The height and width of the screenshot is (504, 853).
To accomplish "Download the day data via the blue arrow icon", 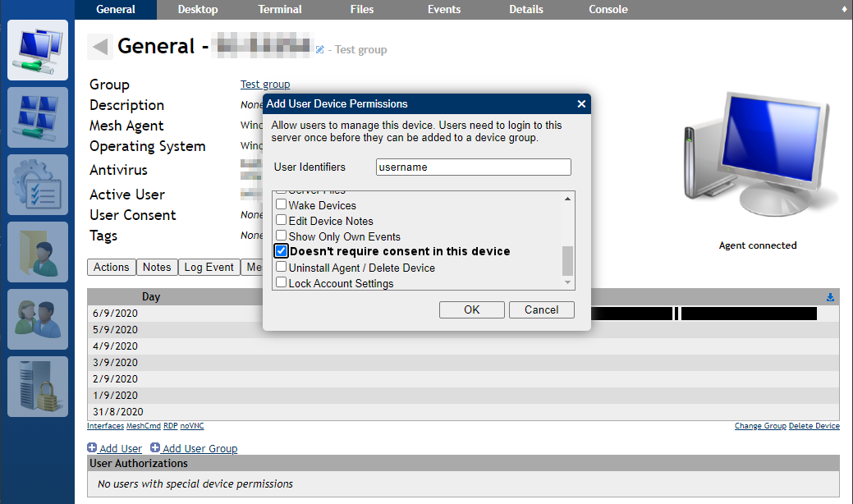I will pyautogui.click(x=830, y=296).
